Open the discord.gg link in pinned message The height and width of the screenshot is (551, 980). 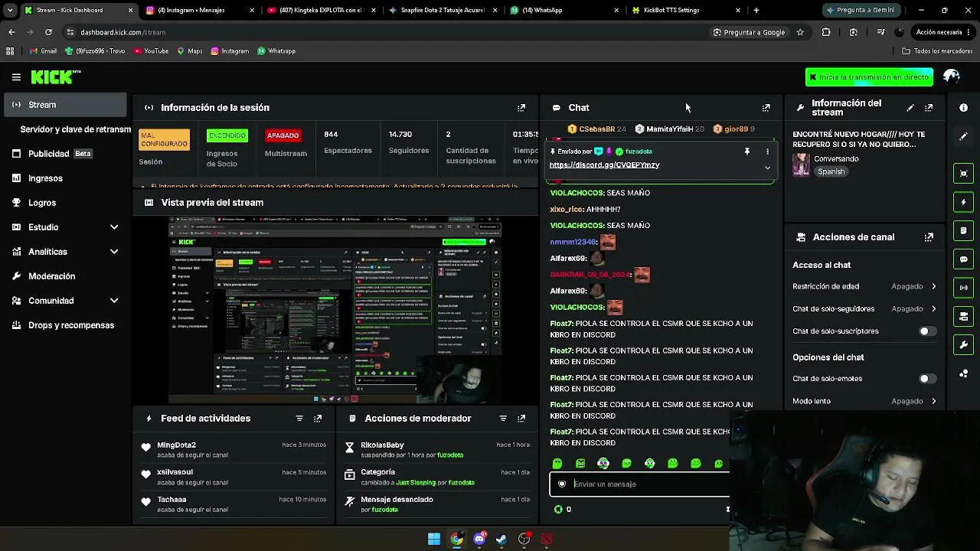click(x=604, y=165)
